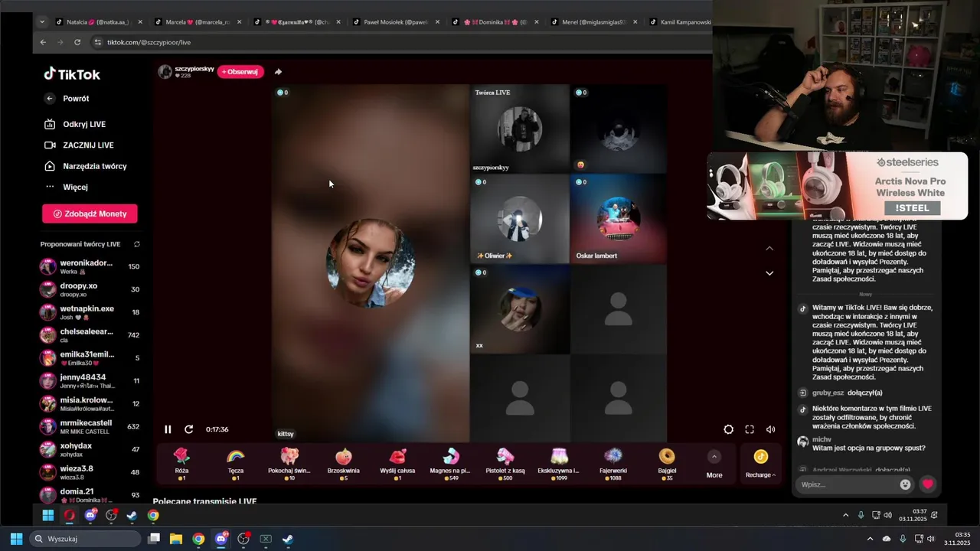Open the OneDrive cloud tray icon

coord(887,539)
